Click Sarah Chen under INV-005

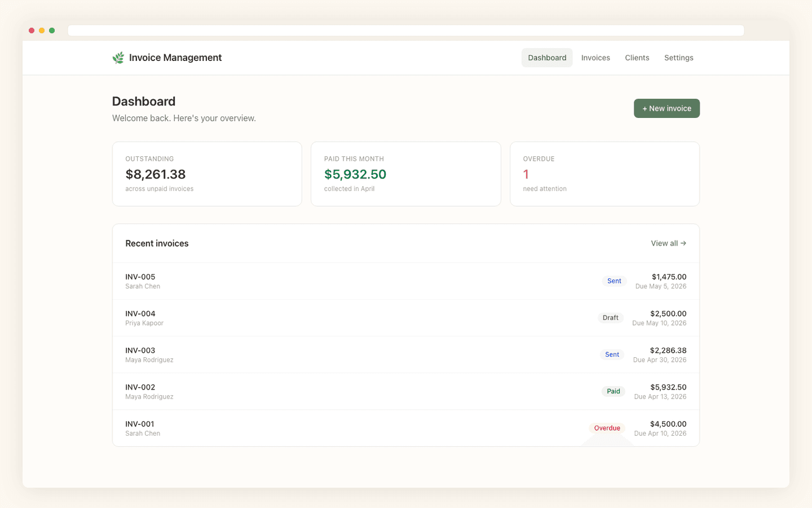click(143, 286)
